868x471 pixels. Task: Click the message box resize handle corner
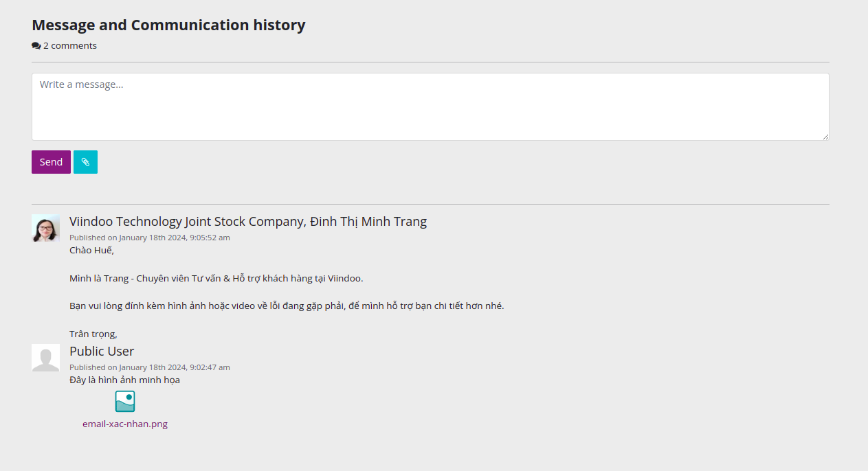coord(825,137)
